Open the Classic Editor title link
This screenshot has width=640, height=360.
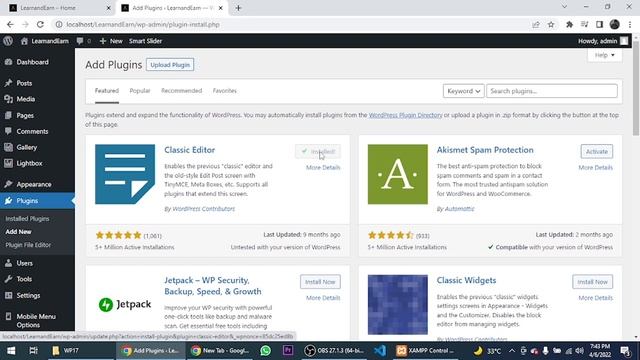pos(189,150)
